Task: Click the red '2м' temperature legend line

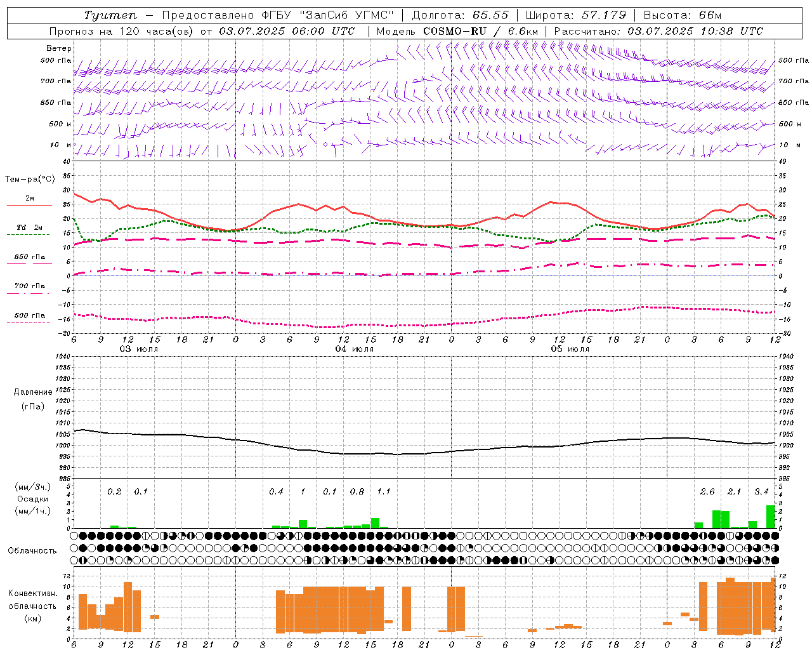Action: 29,205
